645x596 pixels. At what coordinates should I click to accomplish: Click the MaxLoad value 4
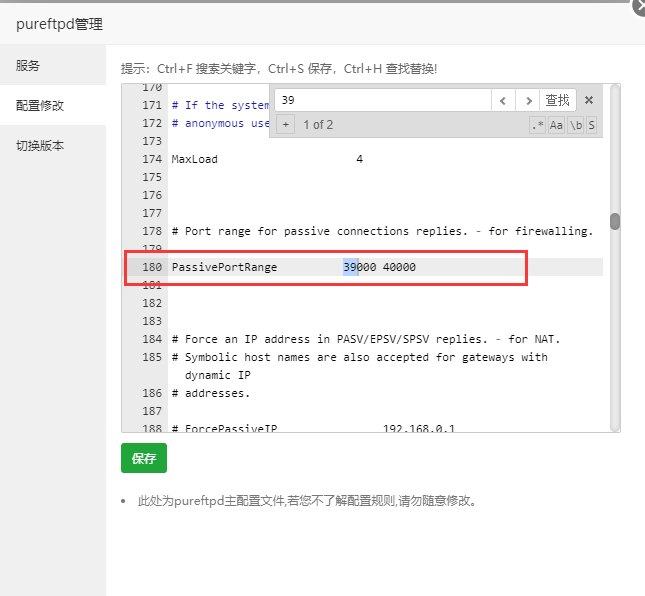pos(360,159)
